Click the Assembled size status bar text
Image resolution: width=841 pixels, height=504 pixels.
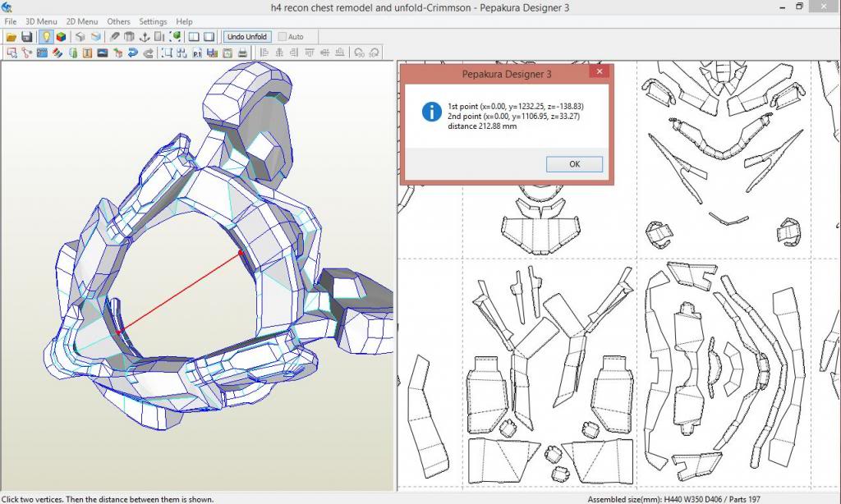click(673, 499)
